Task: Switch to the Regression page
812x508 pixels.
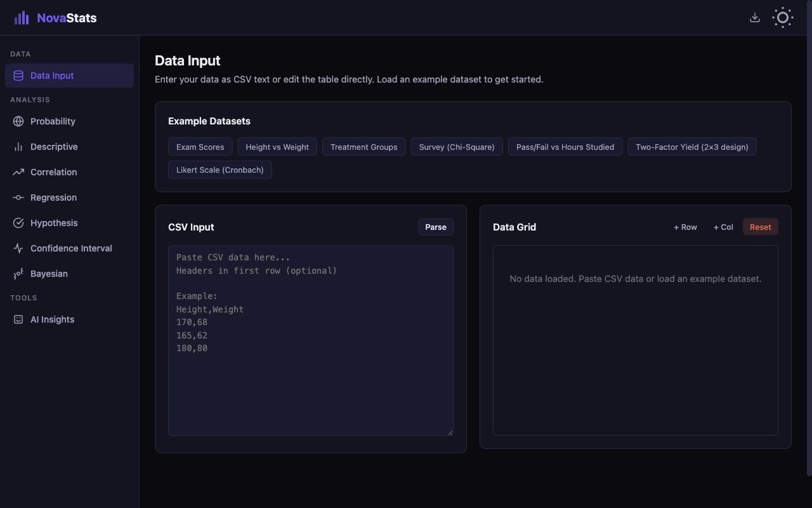Action: [69, 197]
